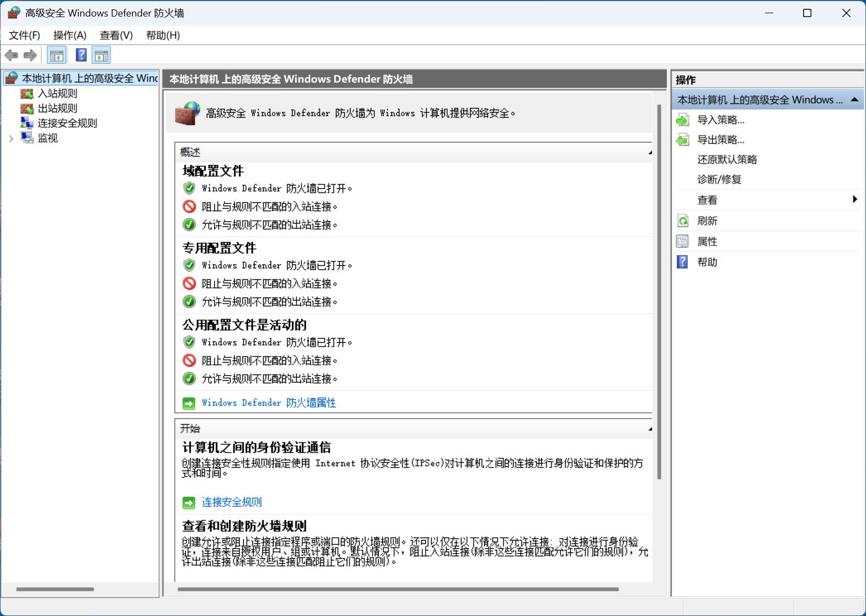Click the 属性 properties icon in Actions pane
This screenshot has height=616, width=866.
[683, 242]
